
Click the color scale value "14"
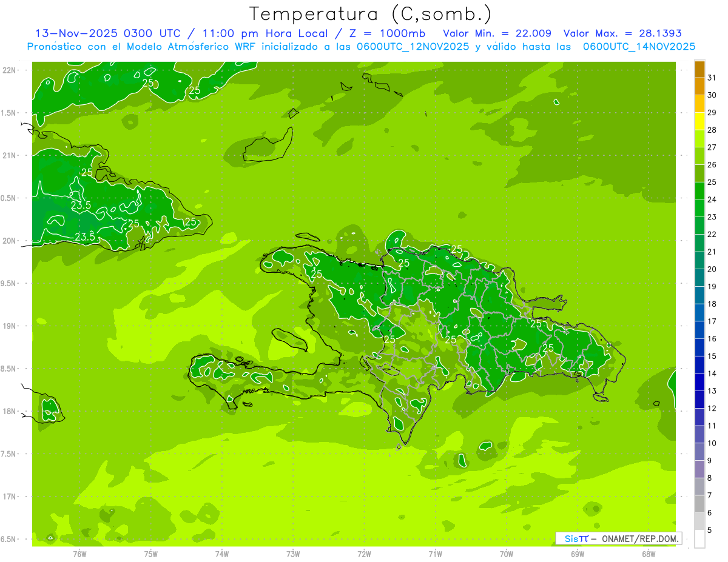tap(713, 373)
